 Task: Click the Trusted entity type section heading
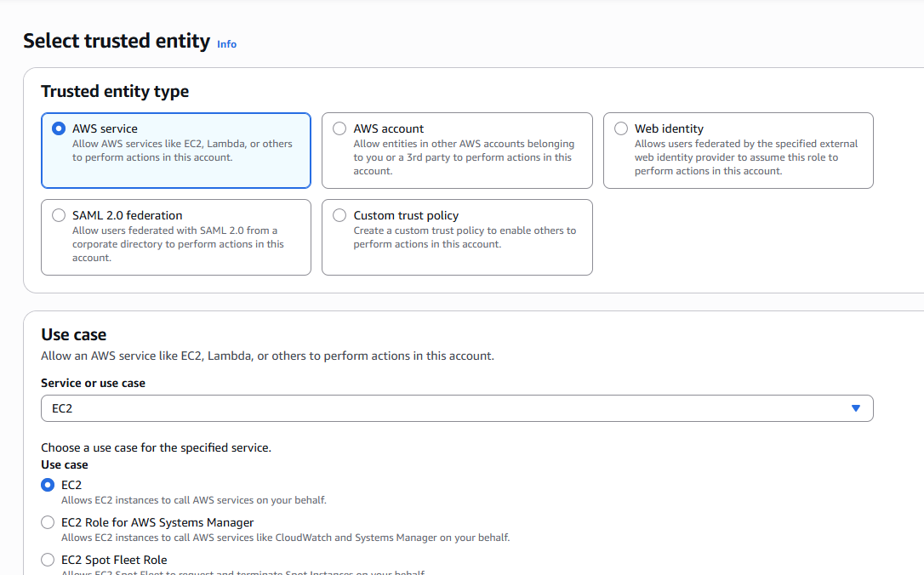coord(115,91)
